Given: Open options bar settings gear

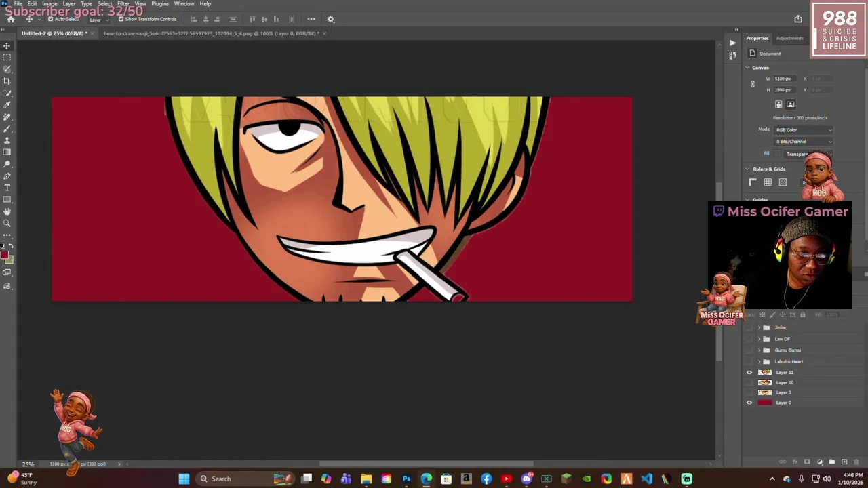Looking at the screenshot, I should (331, 19).
